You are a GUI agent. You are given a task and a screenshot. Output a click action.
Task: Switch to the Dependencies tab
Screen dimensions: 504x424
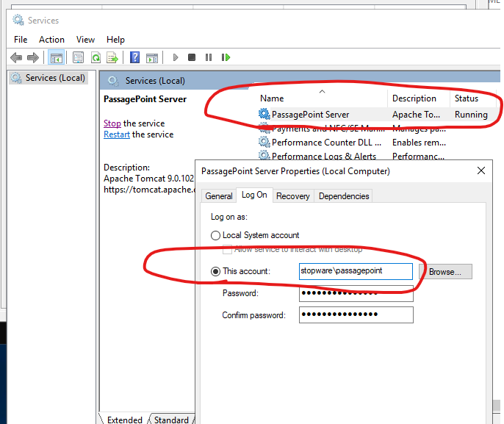click(344, 196)
